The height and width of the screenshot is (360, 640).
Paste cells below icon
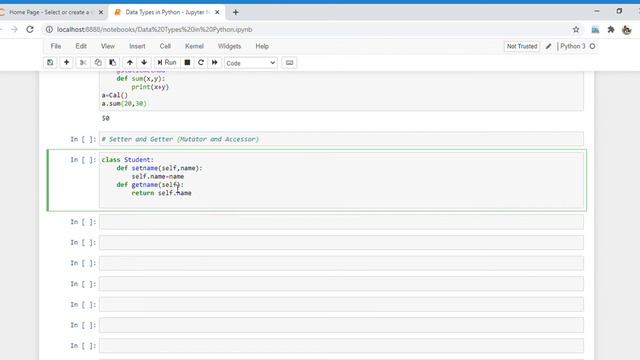112,63
